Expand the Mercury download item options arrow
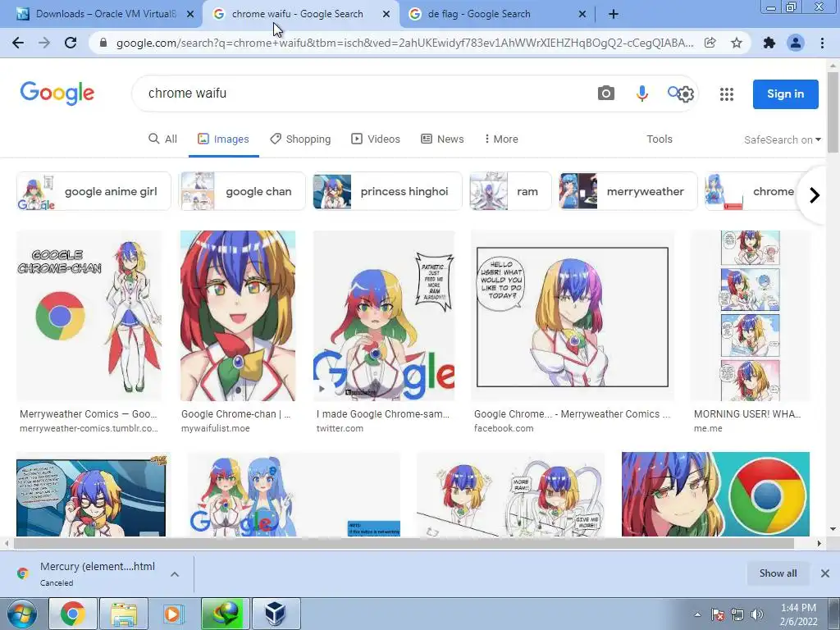 [175, 573]
